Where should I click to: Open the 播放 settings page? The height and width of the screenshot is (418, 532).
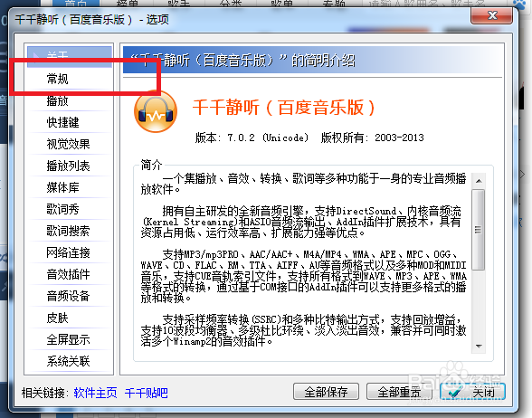70,100
